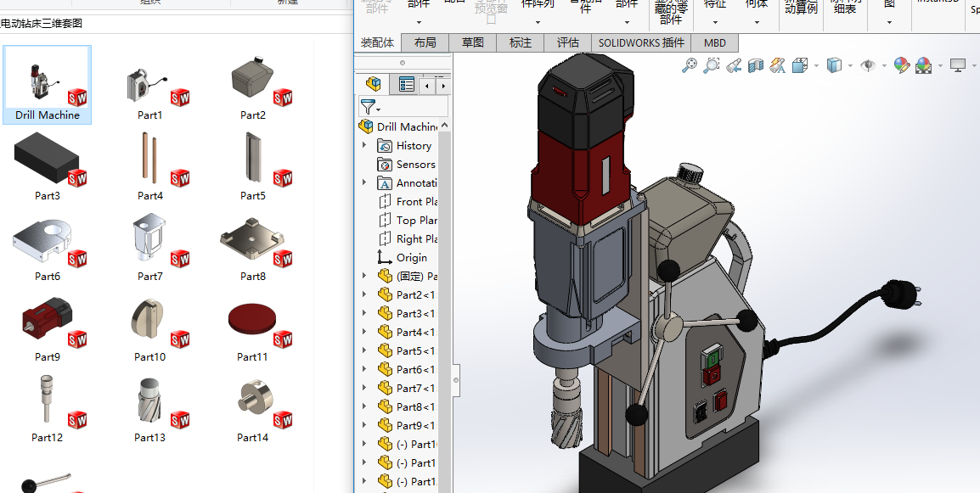Toggle the Section View tool
This screenshot has width=980, height=493.
pyautogui.click(x=756, y=65)
